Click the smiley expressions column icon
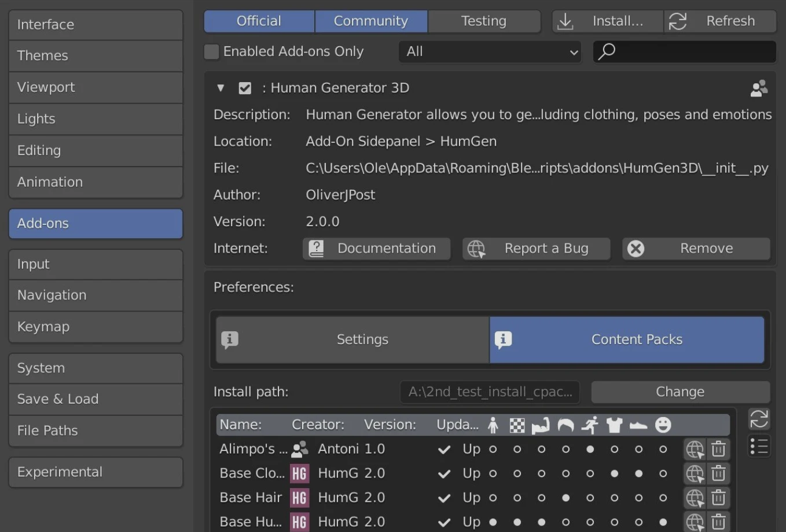786x532 pixels. tap(663, 426)
